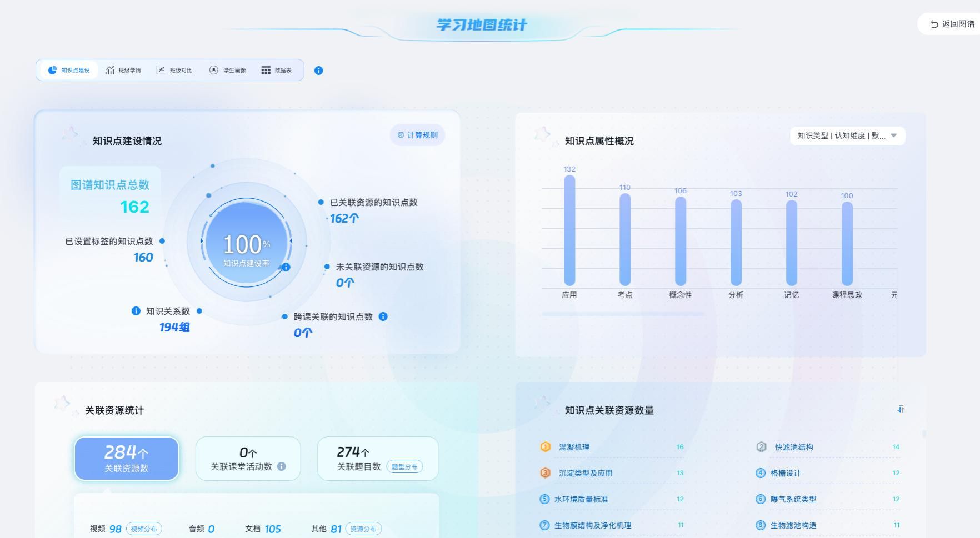Open the 数据表 tab
The height and width of the screenshot is (538, 980).
pos(276,71)
